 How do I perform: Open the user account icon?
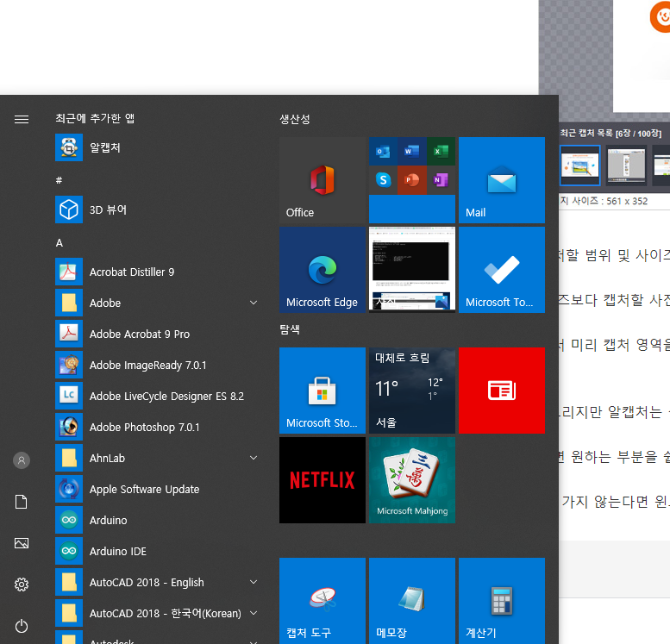click(22, 460)
